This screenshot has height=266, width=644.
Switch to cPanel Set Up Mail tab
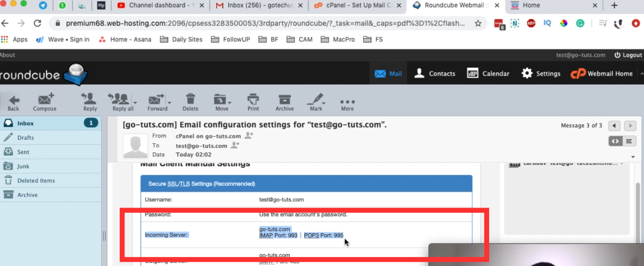[357, 5]
